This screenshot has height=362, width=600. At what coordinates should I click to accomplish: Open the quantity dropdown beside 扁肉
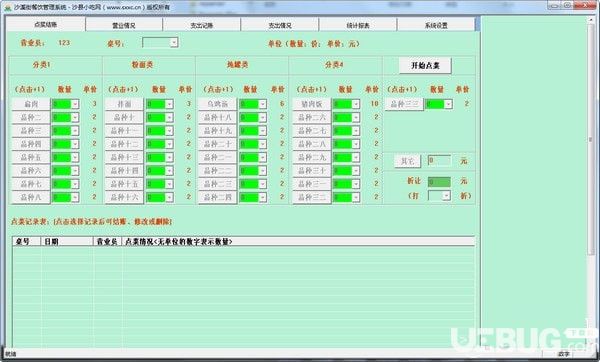pos(75,104)
